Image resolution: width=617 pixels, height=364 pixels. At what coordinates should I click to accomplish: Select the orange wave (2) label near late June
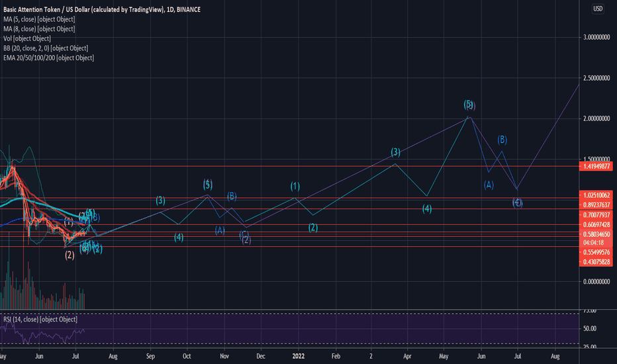click(70, 255)
